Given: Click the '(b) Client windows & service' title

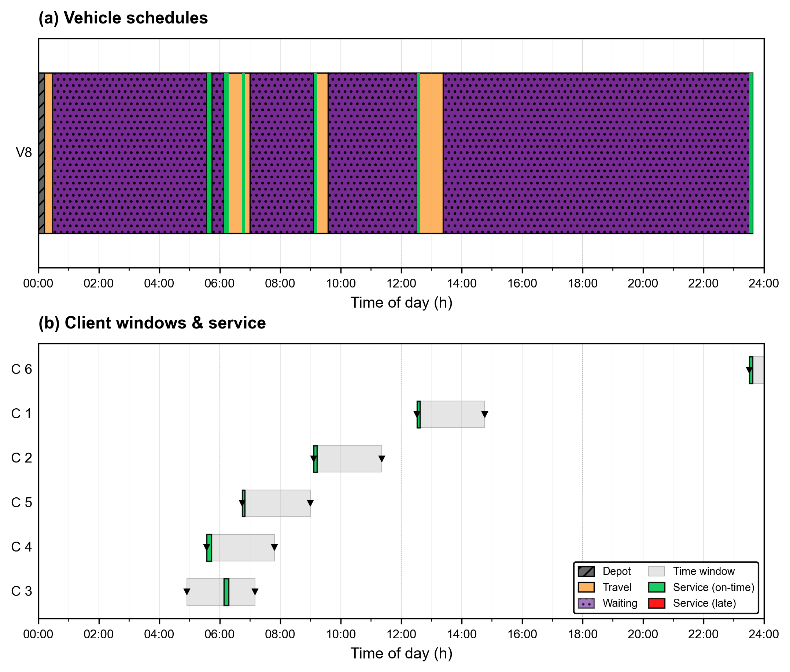Looking at the screenshot, I should coord(152,323).
